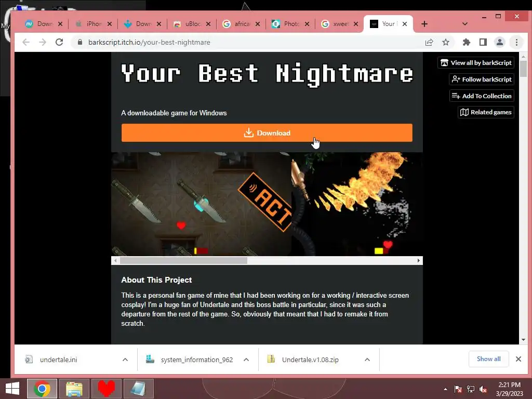Click View all by barkScript
Viewport: 532px width, 399px height.
pyautogui.click(x=476, y=63)
